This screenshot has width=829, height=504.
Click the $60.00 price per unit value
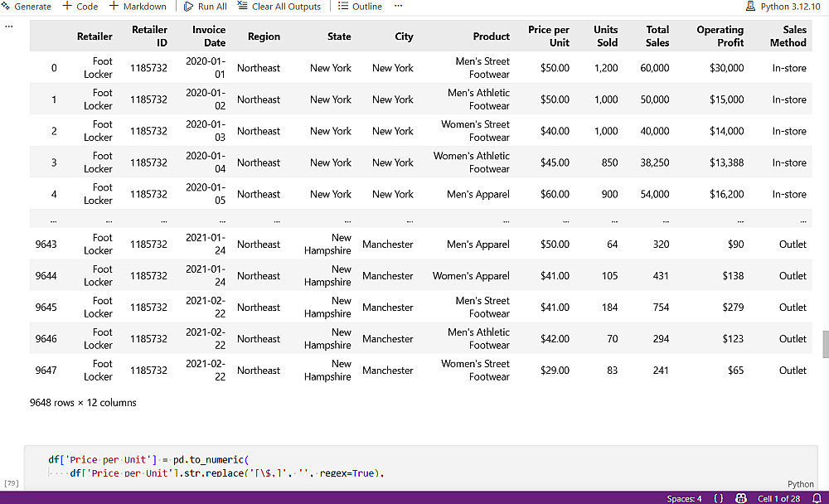click(x=555, y=194)
